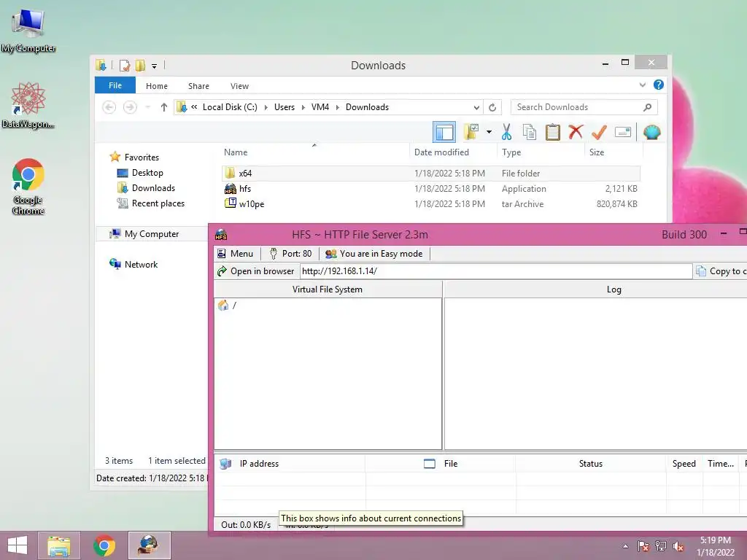Click the HFS URL address field
Screen dimensions: 747x560
496,271
